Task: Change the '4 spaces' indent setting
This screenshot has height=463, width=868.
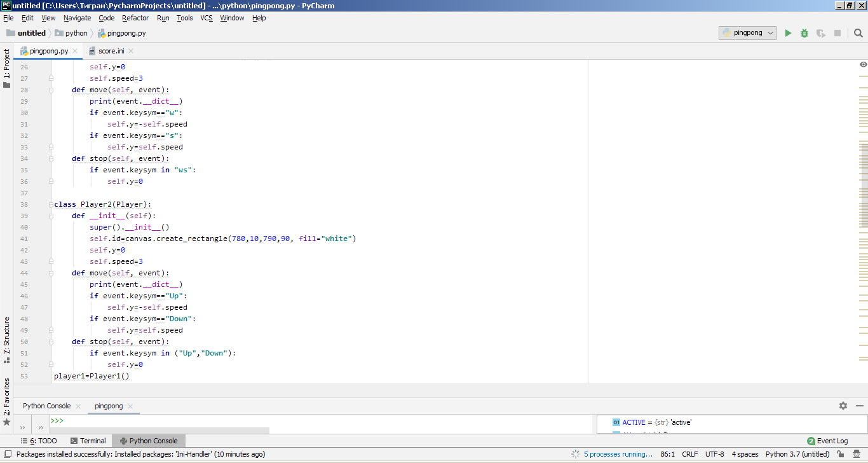Action: tap(745, 454)
